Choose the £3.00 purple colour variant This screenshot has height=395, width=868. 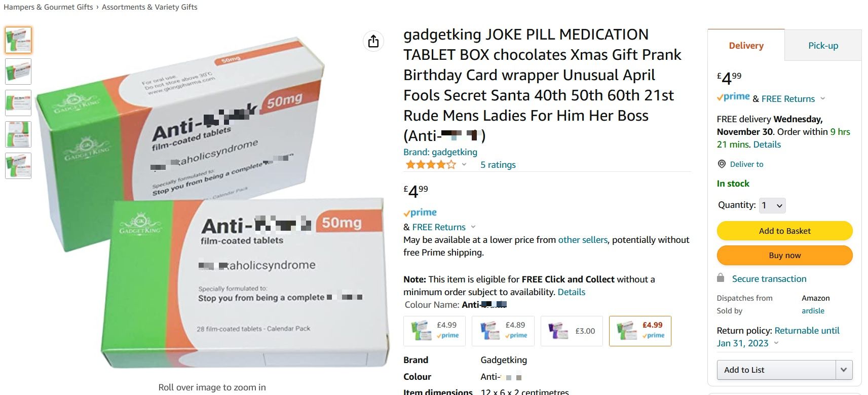(572, 331)
